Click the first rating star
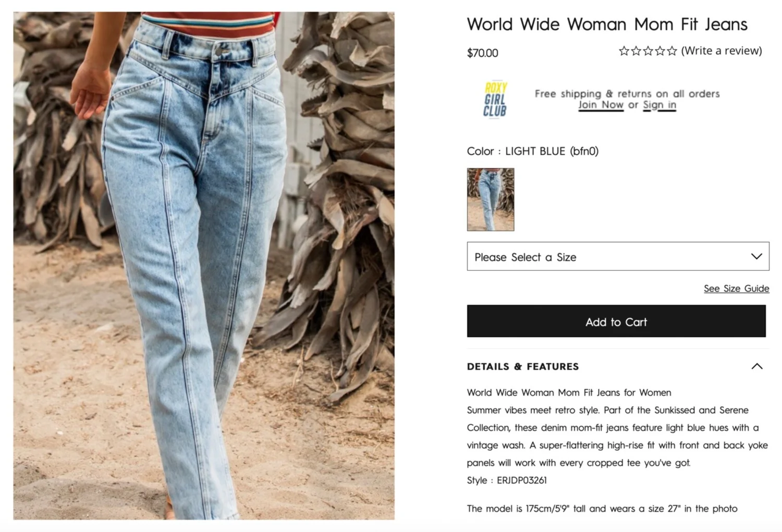The width and height of the screenshot is (782, 532). click(624, 51)
